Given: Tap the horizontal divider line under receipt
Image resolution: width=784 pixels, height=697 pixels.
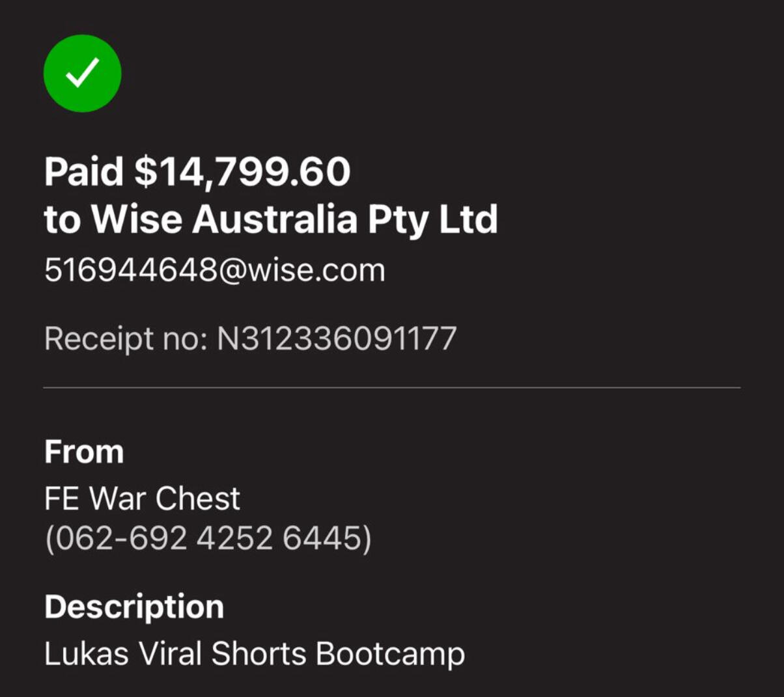Looking at the screenshot, I should (391, 387).
